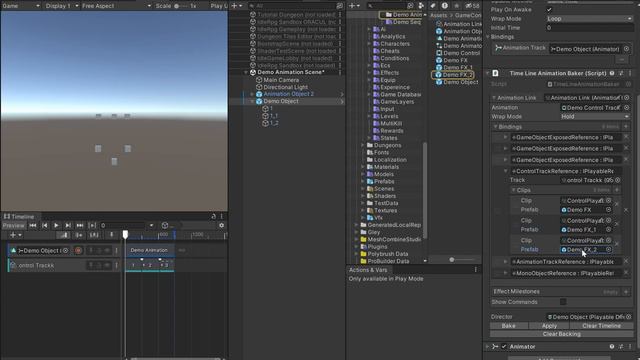Collapse Demo Animation Scene in Hierarchy
The image size is (640, 360).
point(246,72)
